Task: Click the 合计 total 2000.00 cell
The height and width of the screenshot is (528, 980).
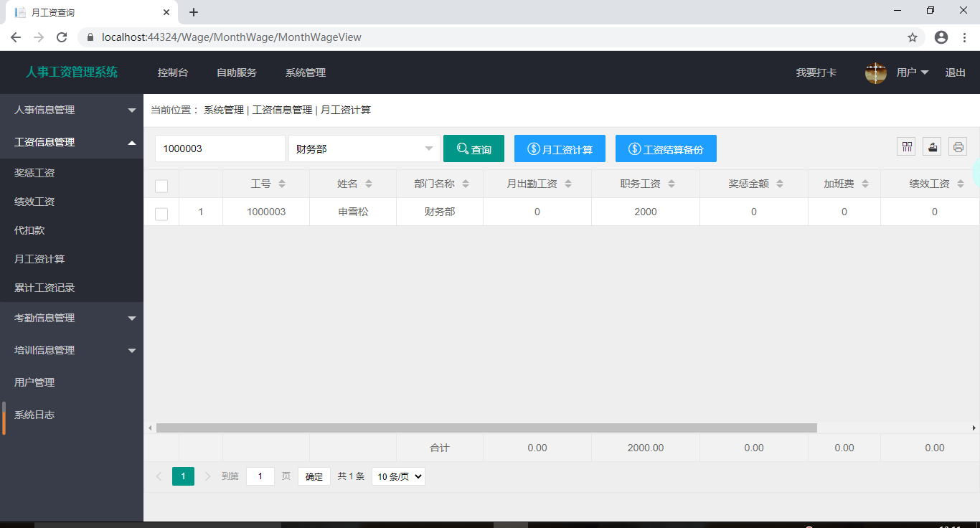Action: pyautogui.click(x=646, y=448)
